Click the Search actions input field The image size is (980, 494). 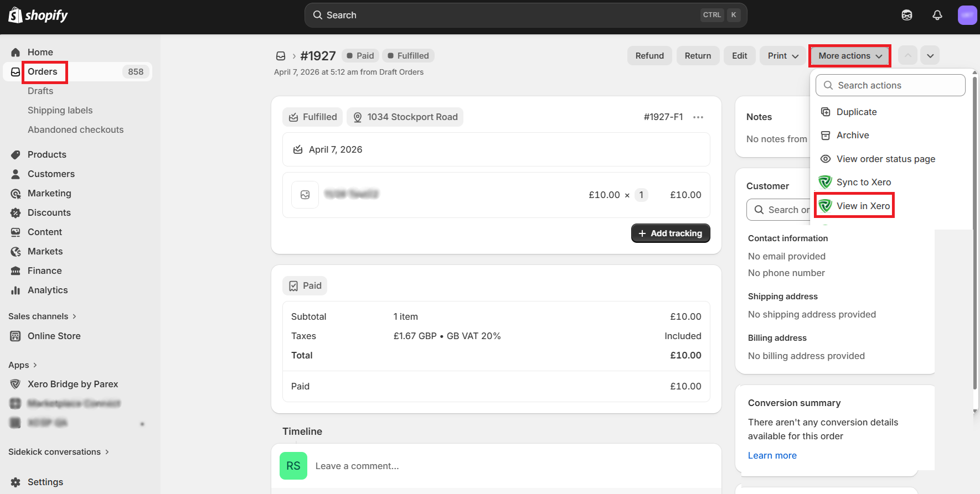pos(890,85)
